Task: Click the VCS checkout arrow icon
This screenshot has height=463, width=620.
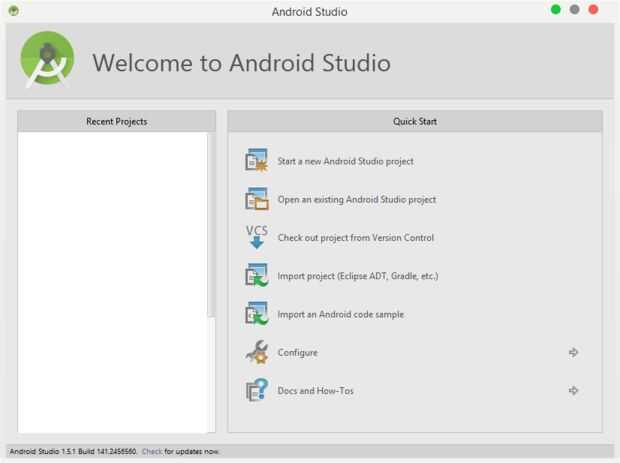Action: pyautogui.click(x=257, y=237)
